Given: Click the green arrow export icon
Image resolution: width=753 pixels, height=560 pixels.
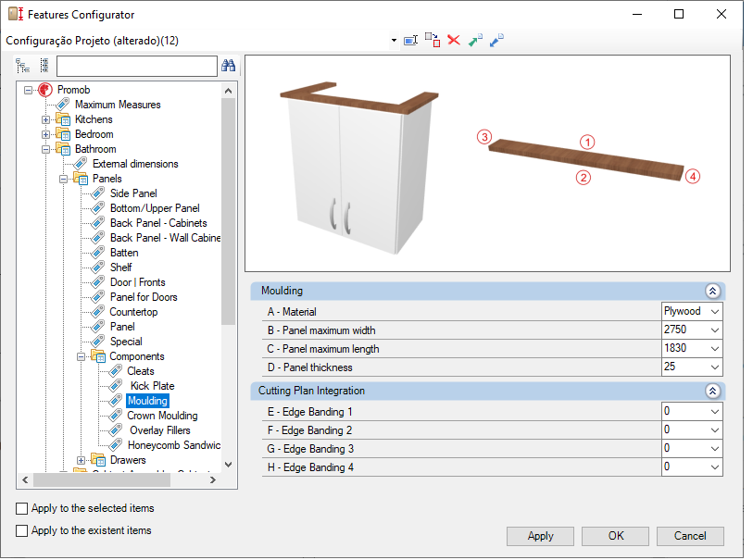Looking at the screenshot, I should tap(475, 41).
